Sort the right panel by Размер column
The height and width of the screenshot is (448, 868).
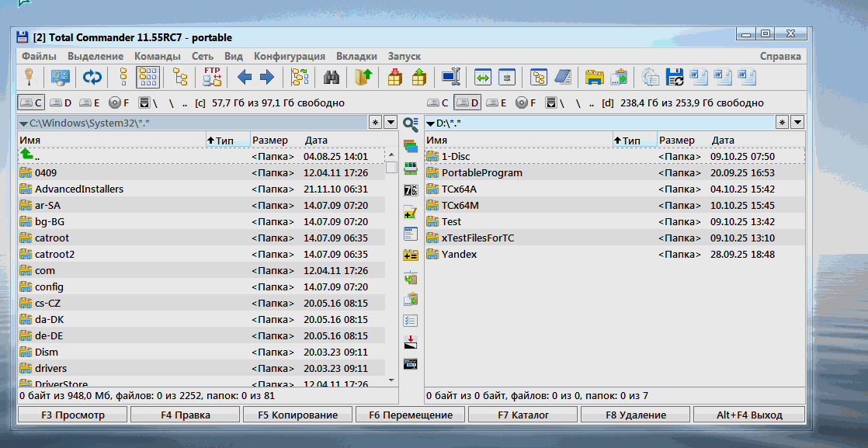click(682, 141)
